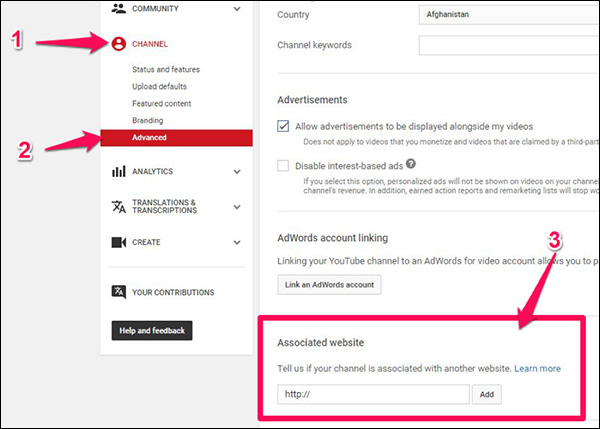Click the Analytics bar chart icon
Screen dimensions: 600x429
119,171
